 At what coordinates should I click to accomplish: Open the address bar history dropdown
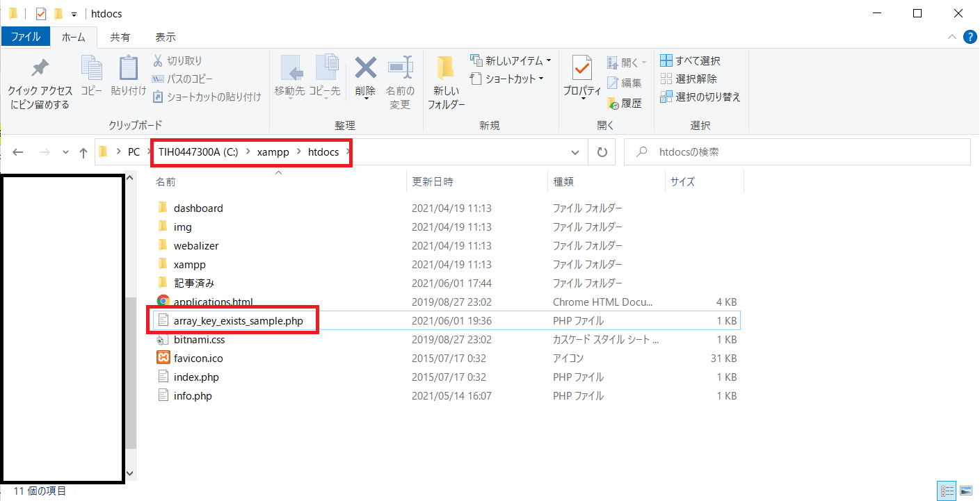575,152
